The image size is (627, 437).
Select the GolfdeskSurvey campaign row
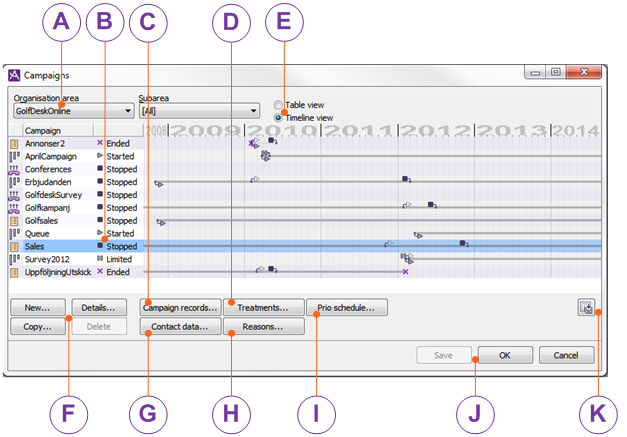54,195
